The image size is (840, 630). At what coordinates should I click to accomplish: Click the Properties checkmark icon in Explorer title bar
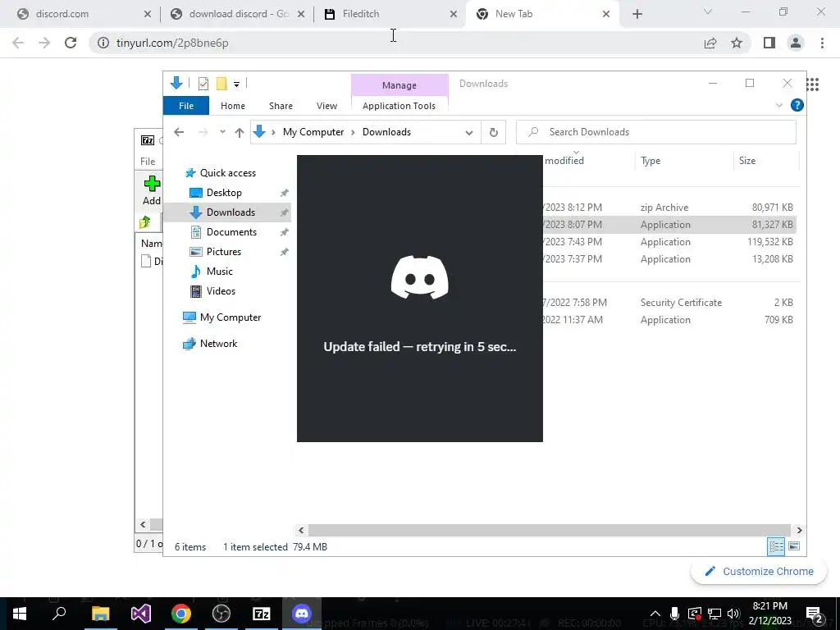(203, 84)
